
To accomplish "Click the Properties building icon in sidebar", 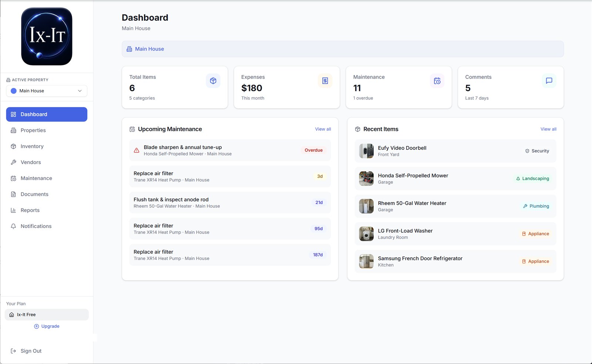I will pyautogui.click(x=13, y=130).
